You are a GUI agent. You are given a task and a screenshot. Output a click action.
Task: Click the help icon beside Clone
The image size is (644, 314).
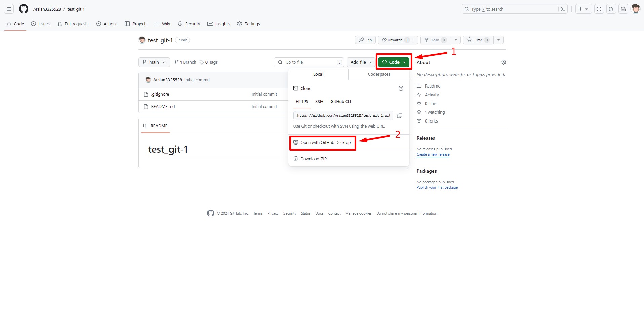click(x=401, y=88)
